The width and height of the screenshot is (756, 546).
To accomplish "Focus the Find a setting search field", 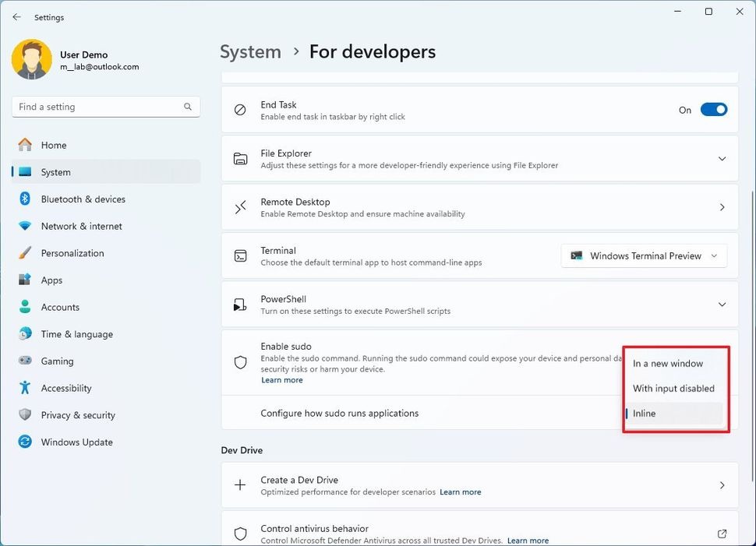I will tap(105, 107).
